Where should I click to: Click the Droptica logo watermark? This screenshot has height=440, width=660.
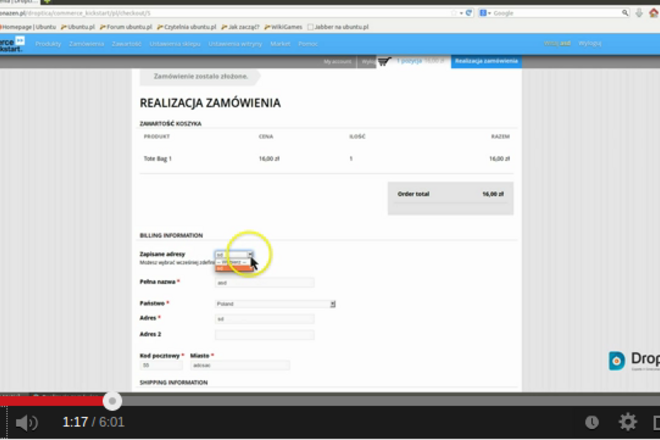(633, 360)
